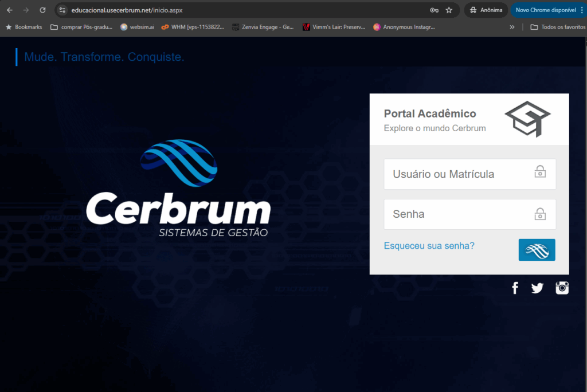587x392 pixels.
Task: Open the Vimm's Lair bookmark
Action: [x=334, y=27]
